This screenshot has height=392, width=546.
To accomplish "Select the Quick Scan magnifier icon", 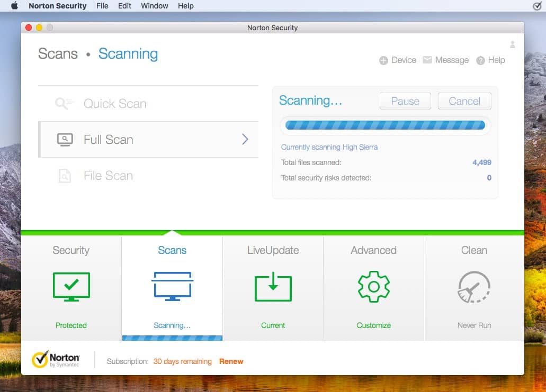I will point(64,103).
